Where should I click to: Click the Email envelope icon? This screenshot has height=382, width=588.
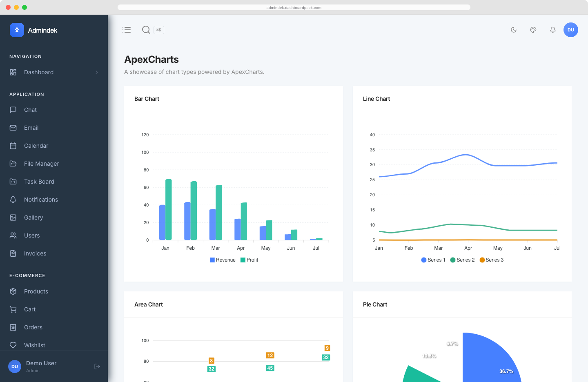tap(13, 128)
